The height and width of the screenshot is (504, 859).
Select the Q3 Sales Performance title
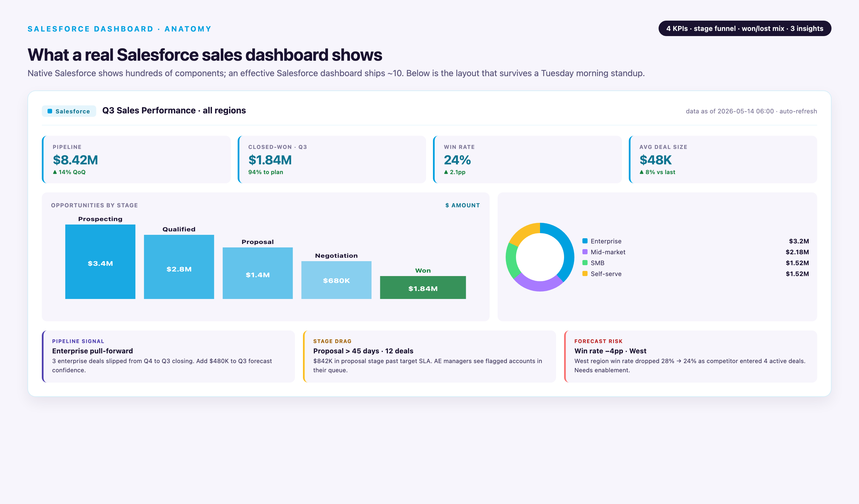click(x=174, y=111)
